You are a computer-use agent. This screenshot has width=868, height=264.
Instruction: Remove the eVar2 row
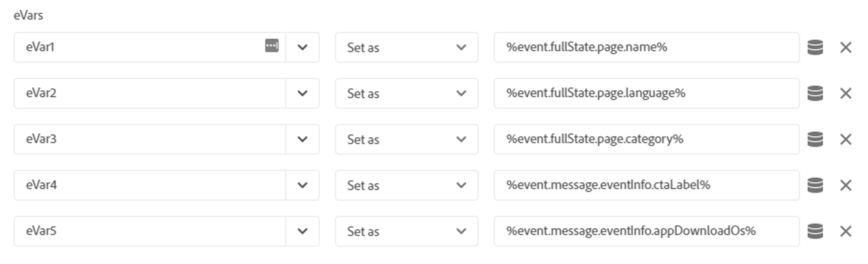click(846, 93)
